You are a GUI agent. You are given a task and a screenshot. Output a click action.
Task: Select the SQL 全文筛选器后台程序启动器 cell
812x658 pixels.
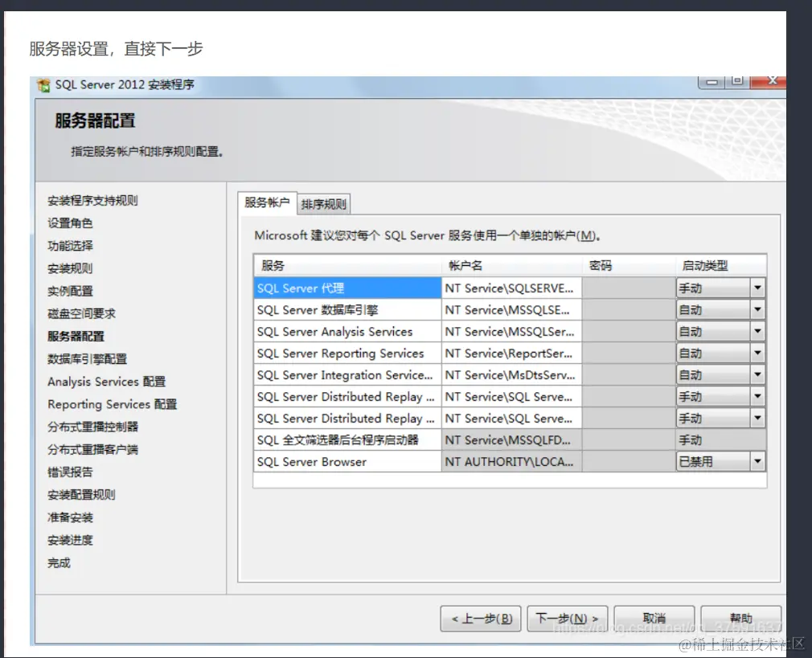point(347,440)
